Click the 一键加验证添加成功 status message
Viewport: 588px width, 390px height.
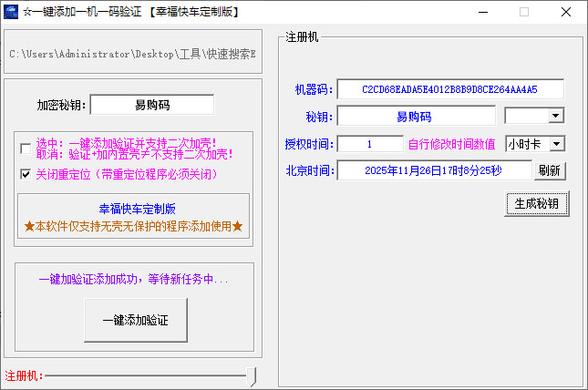tap(133, 280)
